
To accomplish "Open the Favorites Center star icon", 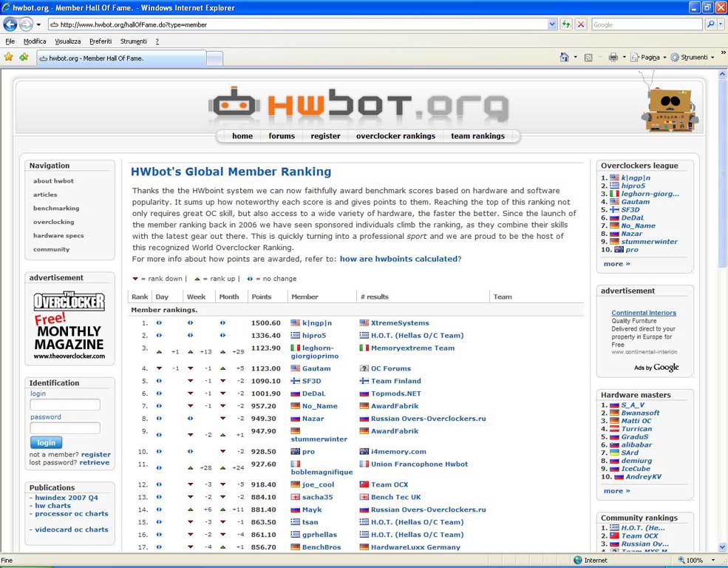I will coord(8,57).
